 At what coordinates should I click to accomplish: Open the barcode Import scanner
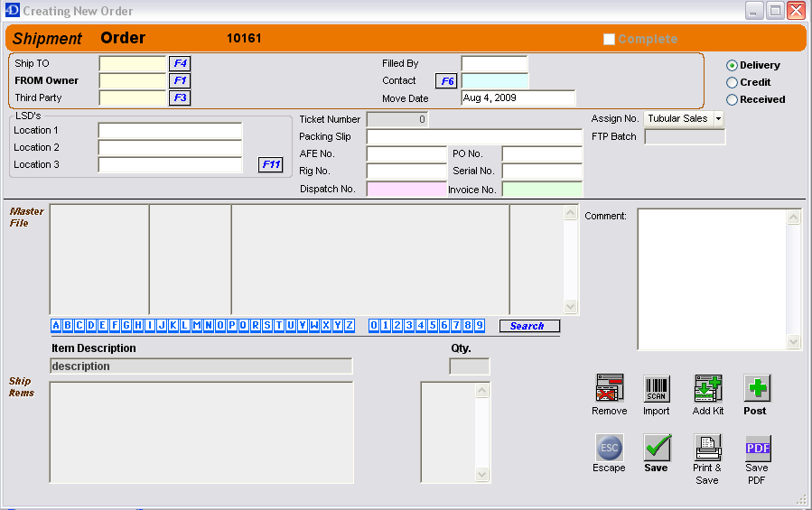click(x=656, y=388)
